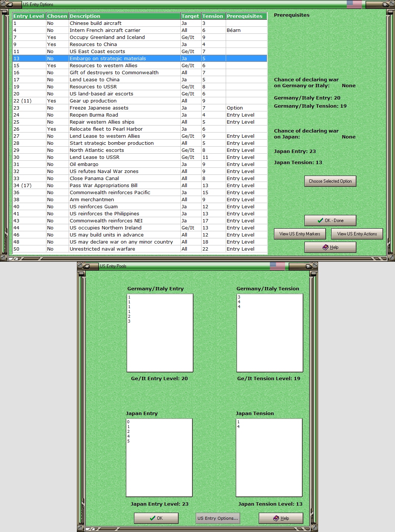The width and height of the screenshot is (395, 532).
Task: Select 'US may build units in advance' row
Action: click(x=140, y=235)
